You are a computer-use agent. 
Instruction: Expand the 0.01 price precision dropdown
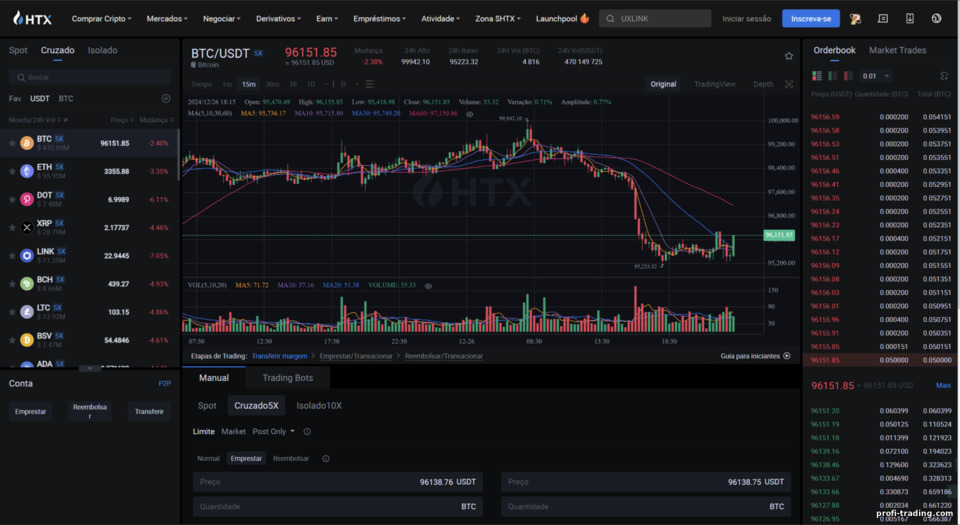tap(876, 76)
